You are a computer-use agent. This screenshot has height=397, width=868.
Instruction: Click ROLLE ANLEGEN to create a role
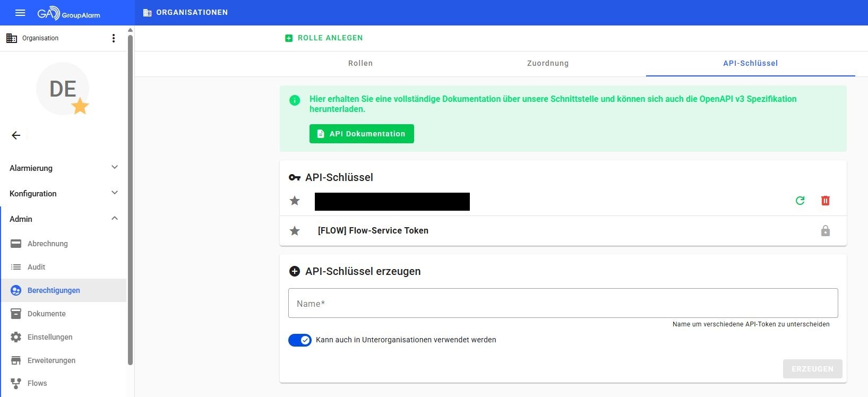tap(324, 38)
